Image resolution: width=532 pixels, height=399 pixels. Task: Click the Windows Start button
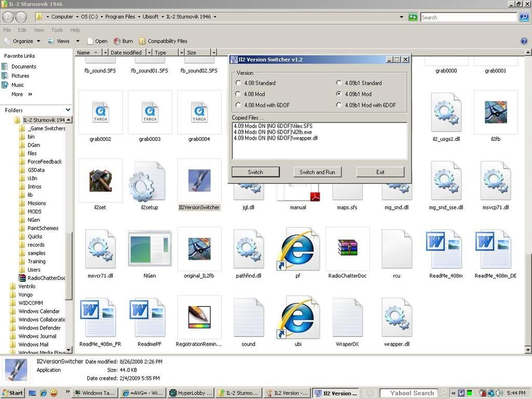click(x=12, y=393)
